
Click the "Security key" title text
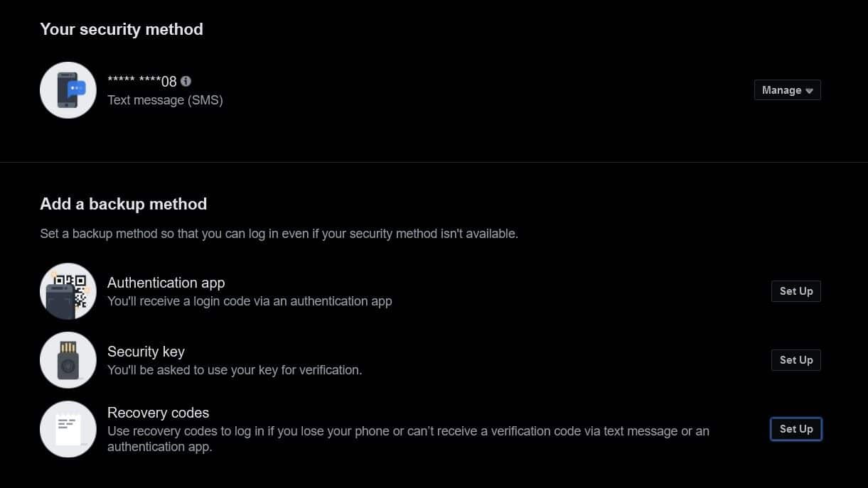tap(146, 351)
